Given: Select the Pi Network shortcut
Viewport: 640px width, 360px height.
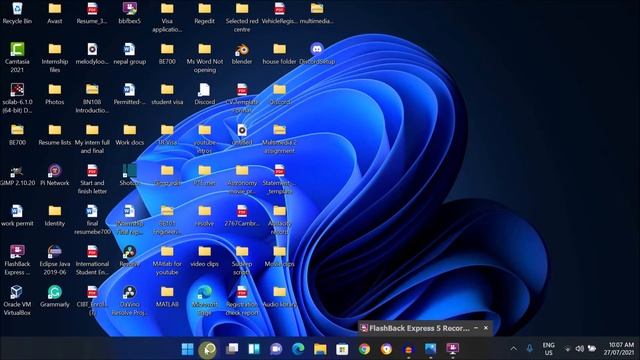Looking at the screenshot, I should (55, 175).
